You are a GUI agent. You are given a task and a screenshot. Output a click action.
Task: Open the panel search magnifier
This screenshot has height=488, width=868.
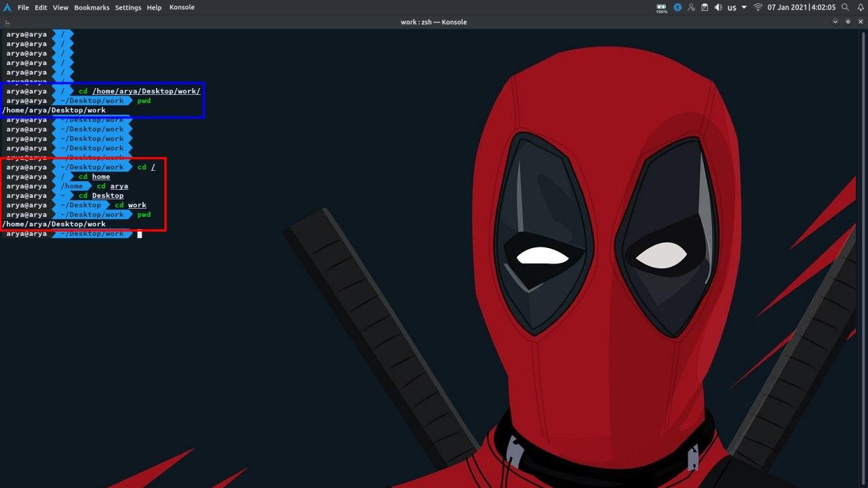click(x=845, y=7)
